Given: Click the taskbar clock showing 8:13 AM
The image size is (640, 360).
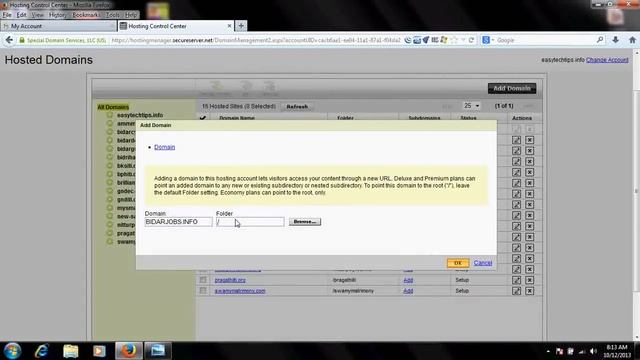Looking at the screenshot, I should pyautogui.click(x=617, y=351).
